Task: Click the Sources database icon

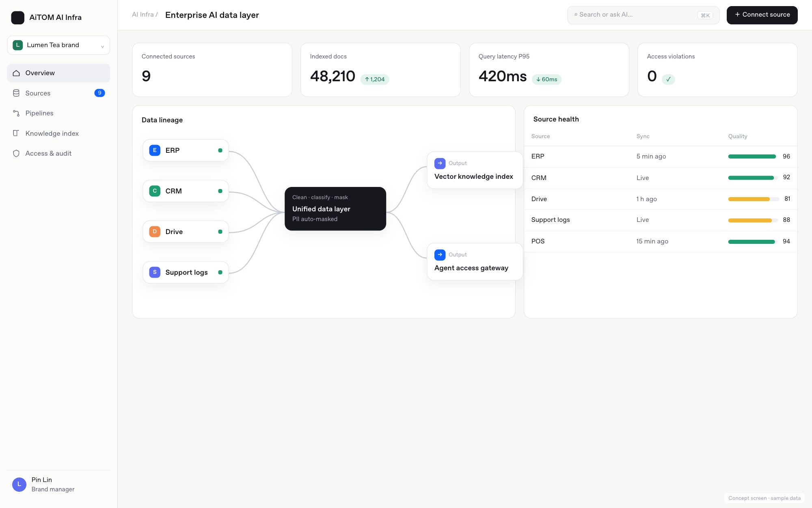Action: click(16, 93)
